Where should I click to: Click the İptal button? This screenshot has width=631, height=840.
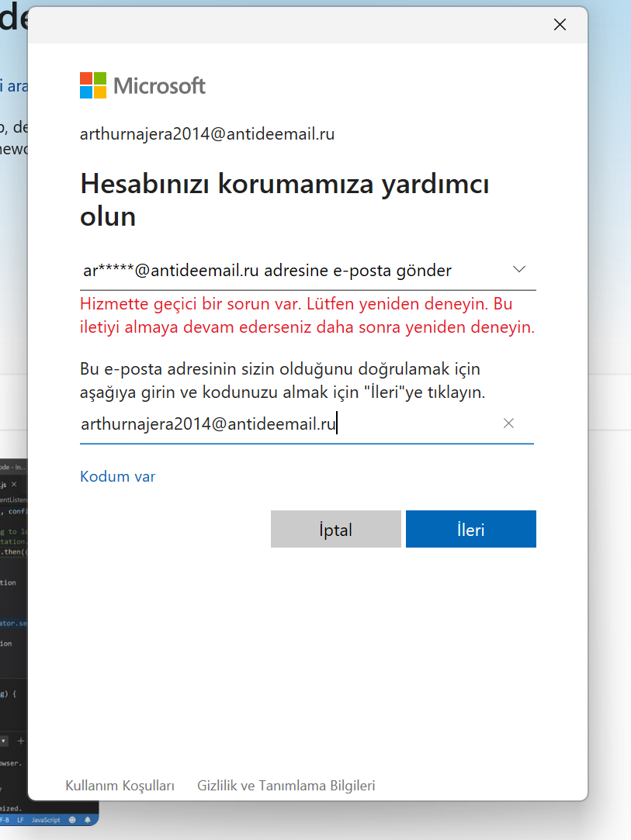tap(335, 529)
